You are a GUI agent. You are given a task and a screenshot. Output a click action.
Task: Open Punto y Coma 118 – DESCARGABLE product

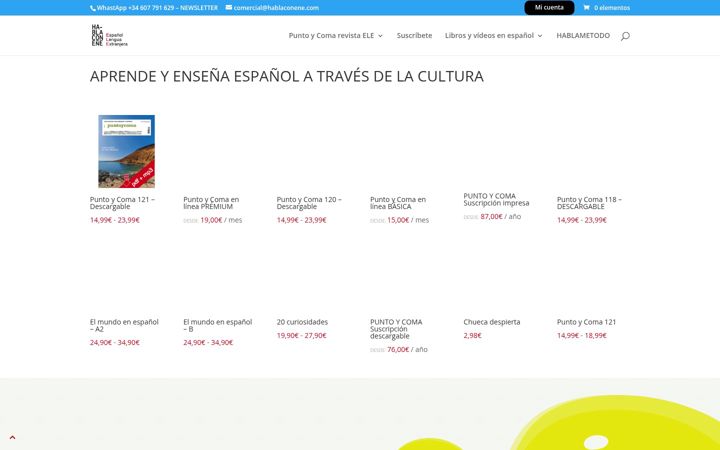tap(589, 203)
